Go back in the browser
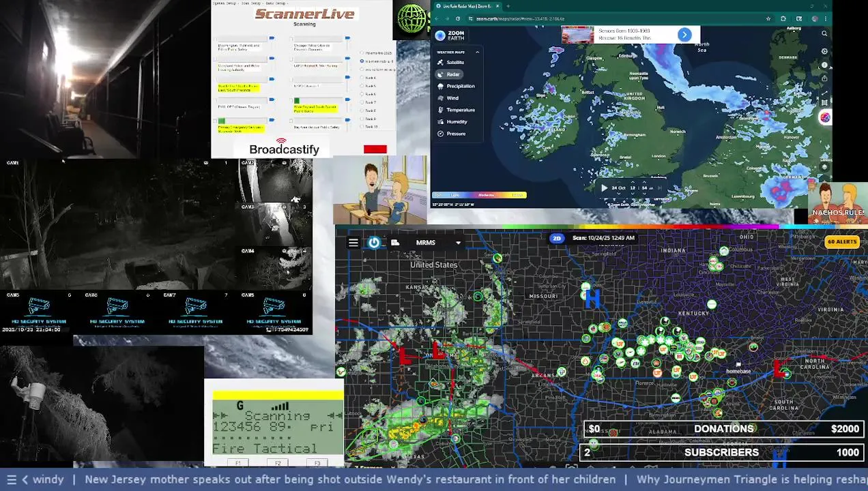The width and height of the screenshot is (868, 491). 437,18
